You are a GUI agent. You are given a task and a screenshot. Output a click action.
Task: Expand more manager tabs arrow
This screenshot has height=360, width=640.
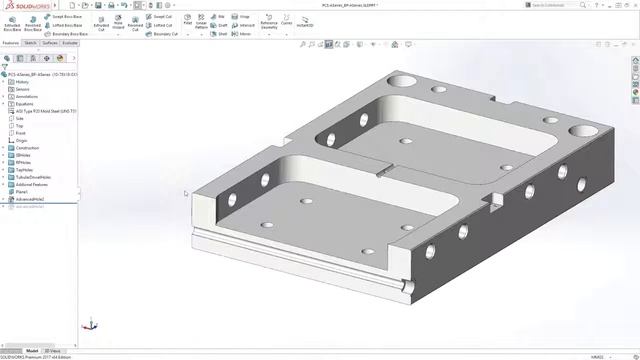[74, 58]
